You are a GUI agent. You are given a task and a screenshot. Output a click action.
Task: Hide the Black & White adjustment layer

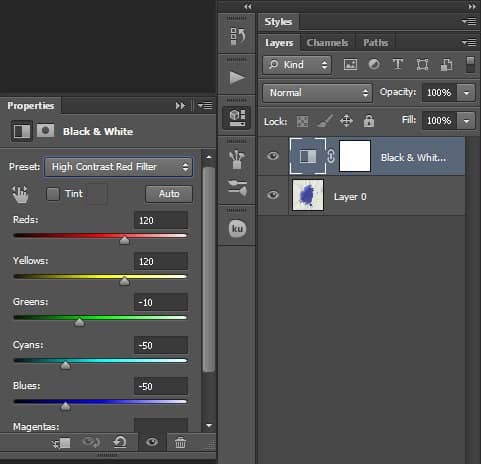[x=273, y=156]
